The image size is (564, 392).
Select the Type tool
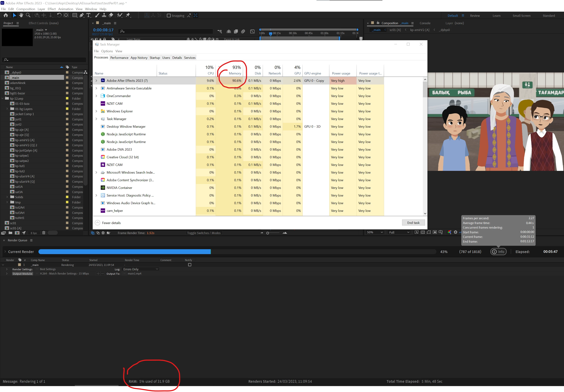point(88,15)
